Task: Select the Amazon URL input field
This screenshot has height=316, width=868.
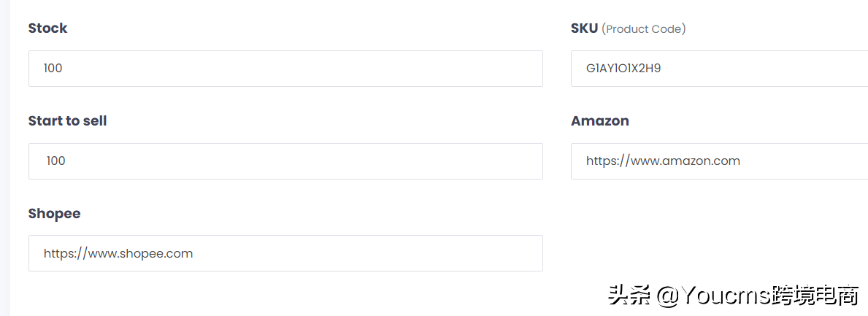Action: click(720, 161)
